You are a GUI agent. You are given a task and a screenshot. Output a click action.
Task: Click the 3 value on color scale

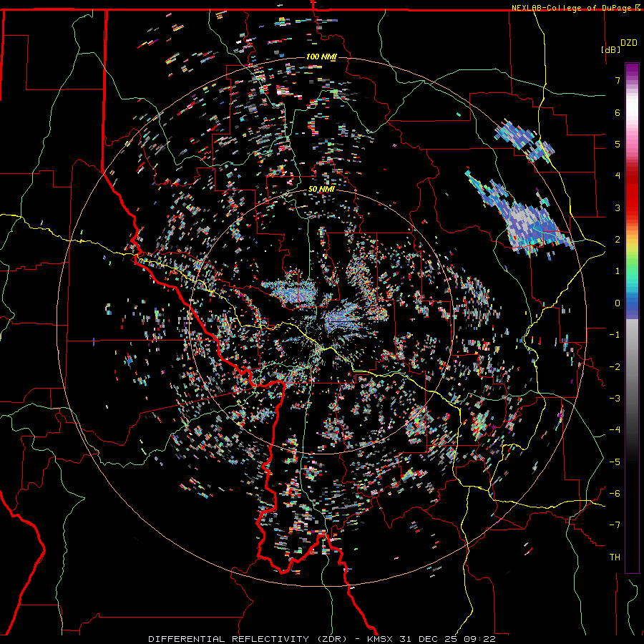point(618,208)
